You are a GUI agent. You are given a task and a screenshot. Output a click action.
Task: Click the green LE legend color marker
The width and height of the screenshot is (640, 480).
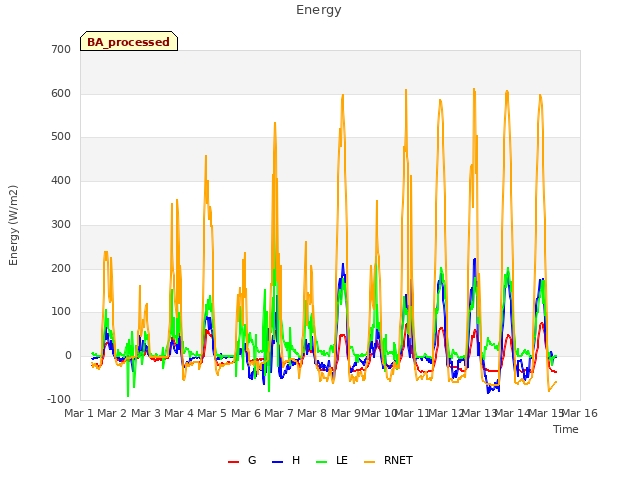pyautogui.click(x=322, y=462)
